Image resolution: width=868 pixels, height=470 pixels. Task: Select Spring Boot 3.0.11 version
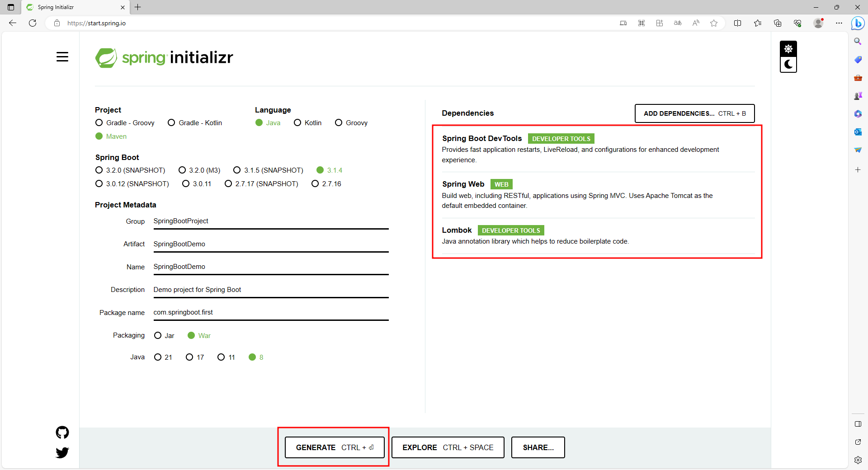pos(197,184)
